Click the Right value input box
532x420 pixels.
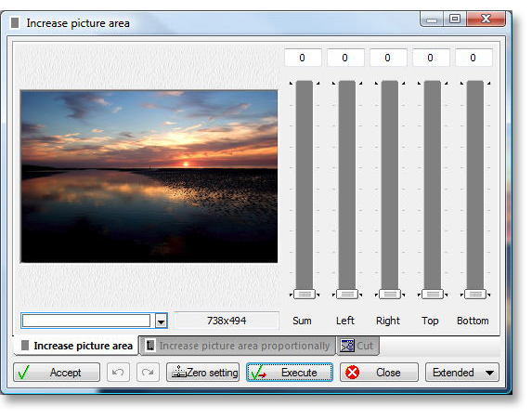point(388,58)
